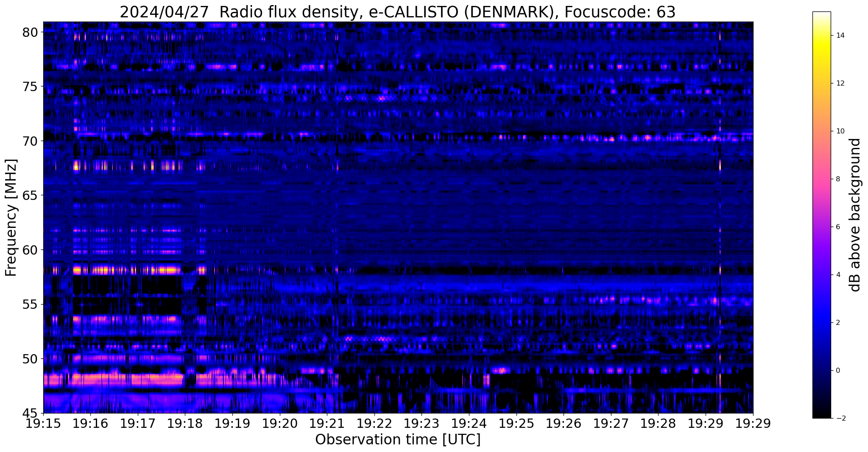Click the vertical spike at 19:29 in the spectrogram
The image size is (868, 452).
(x=720, y=217)
